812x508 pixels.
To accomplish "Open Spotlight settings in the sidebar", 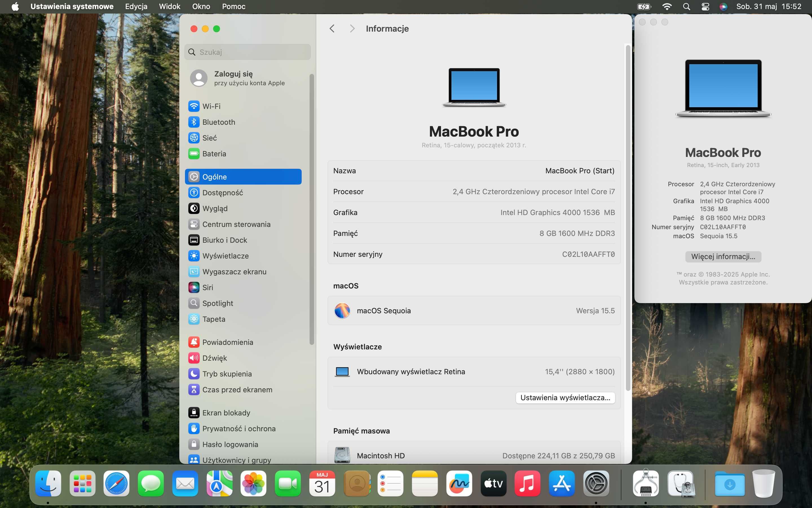I will point(243,303).
